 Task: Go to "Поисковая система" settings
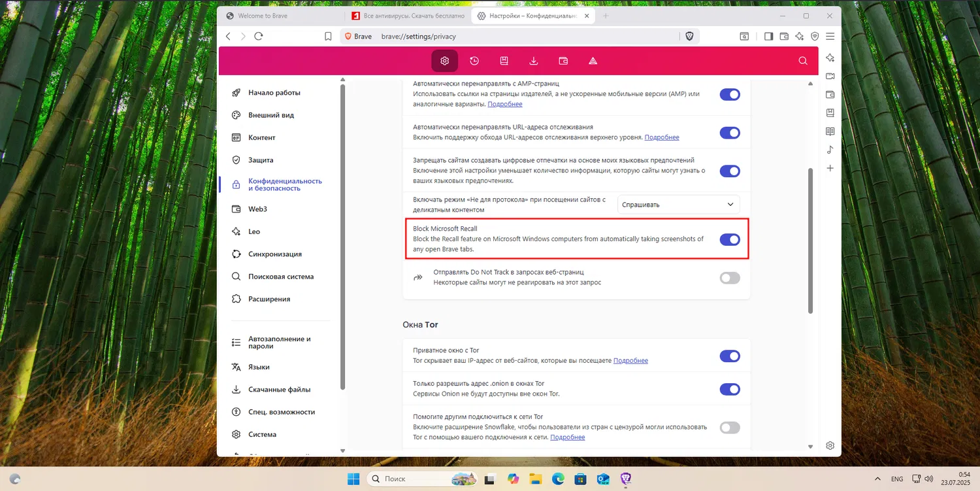pos(280,277)
